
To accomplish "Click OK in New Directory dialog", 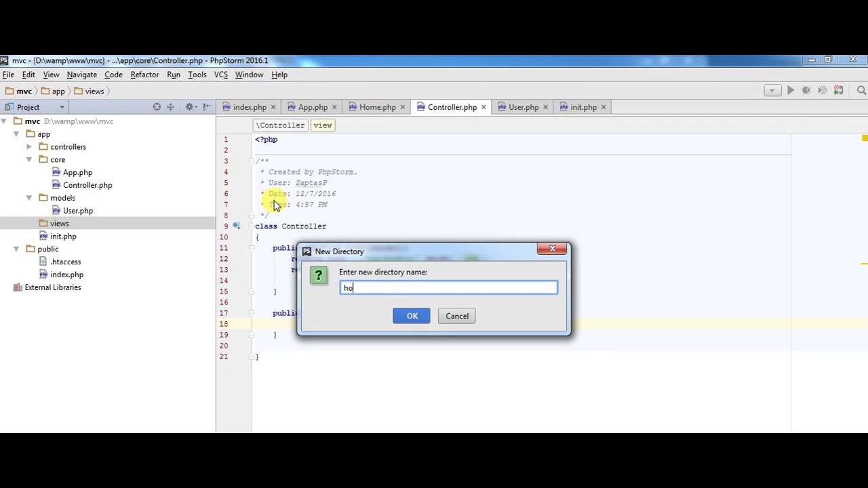I will [412, 316].
